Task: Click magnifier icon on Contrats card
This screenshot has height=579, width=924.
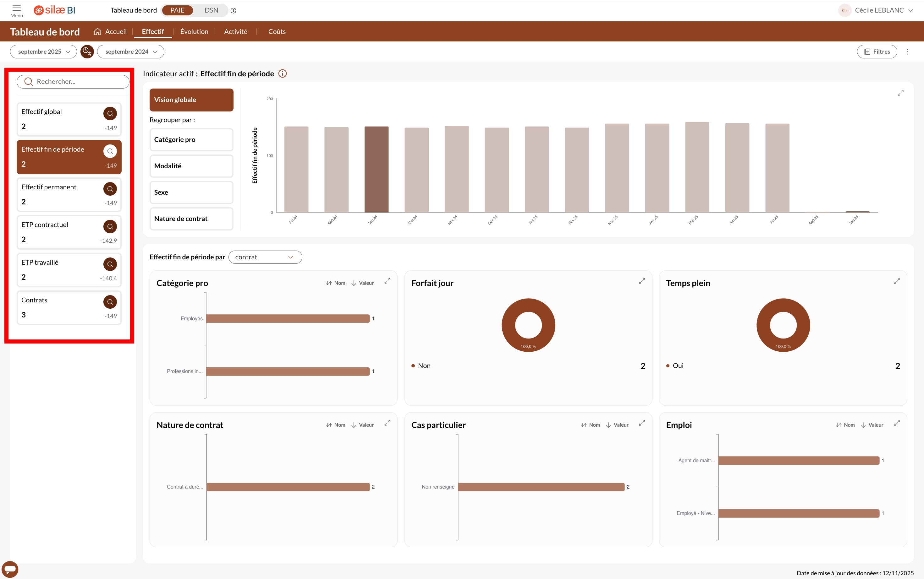Action: pyautogui.click(x=110, y=302)
